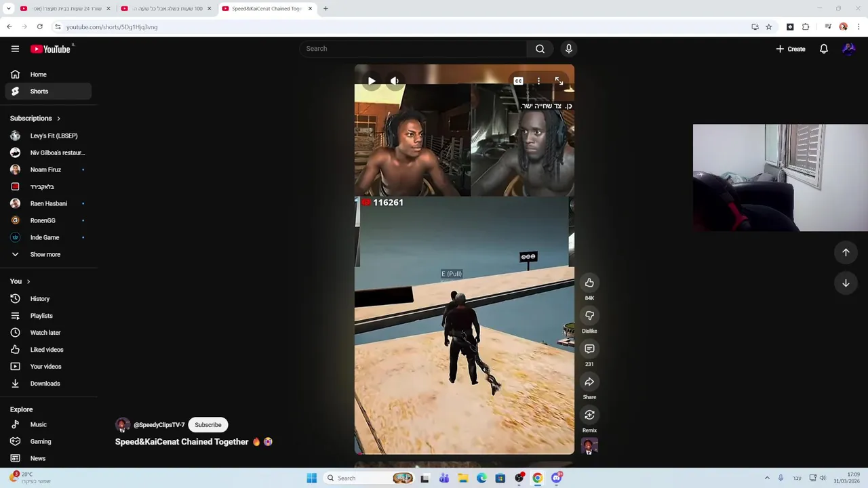
Task: Open History
Action: click(x=47, y=299)
